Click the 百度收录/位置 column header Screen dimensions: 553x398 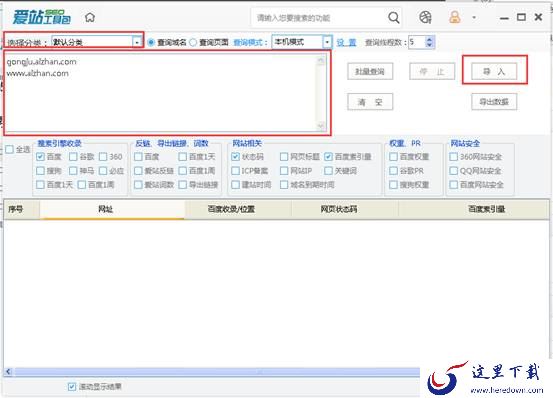point(231,209)
